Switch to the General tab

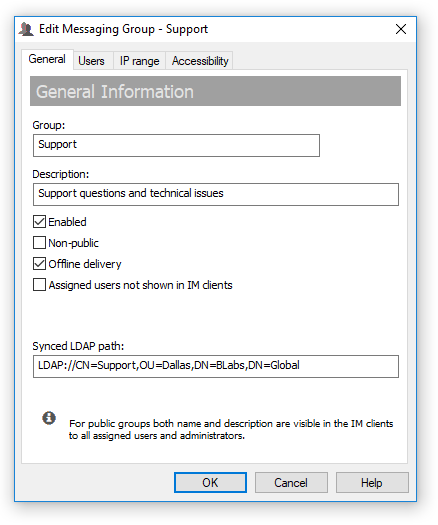tap(47, 59)
